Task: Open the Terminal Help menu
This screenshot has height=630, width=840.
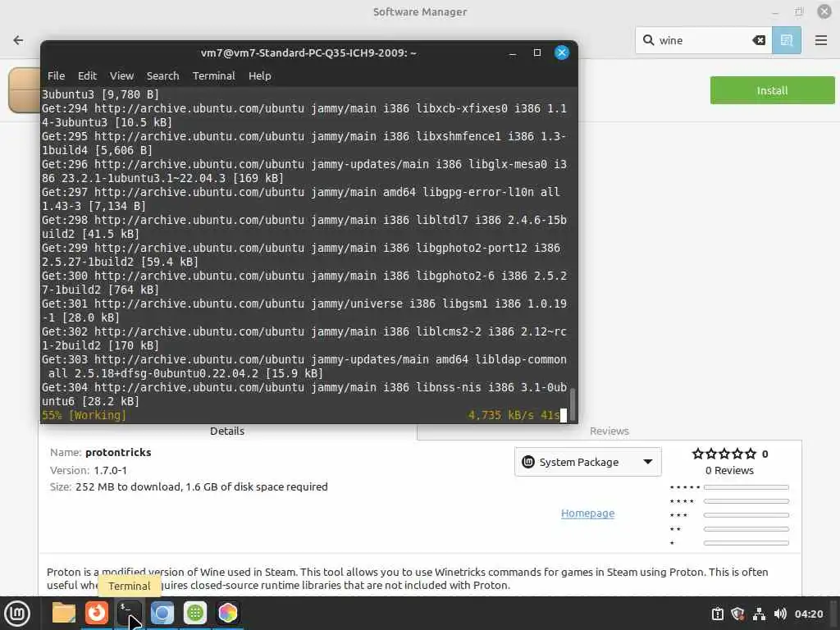Action: click(260, 76)
